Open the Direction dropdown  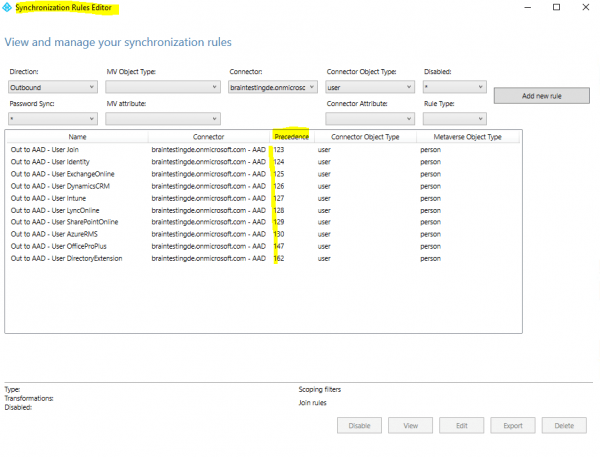[52, 87]
